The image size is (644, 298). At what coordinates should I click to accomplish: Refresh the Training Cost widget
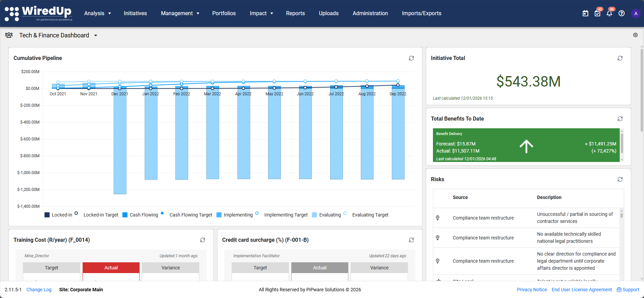click(203, 240)
